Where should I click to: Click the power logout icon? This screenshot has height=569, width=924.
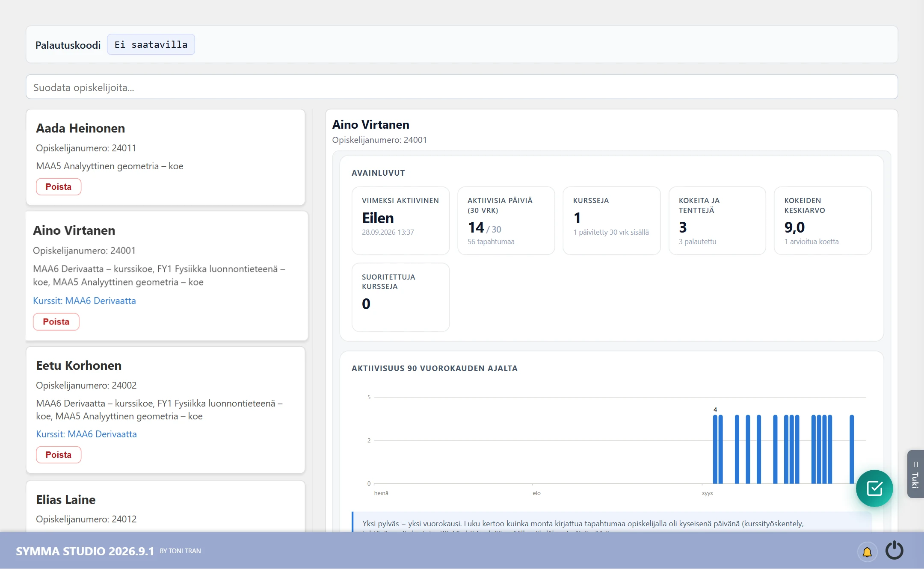894,551
